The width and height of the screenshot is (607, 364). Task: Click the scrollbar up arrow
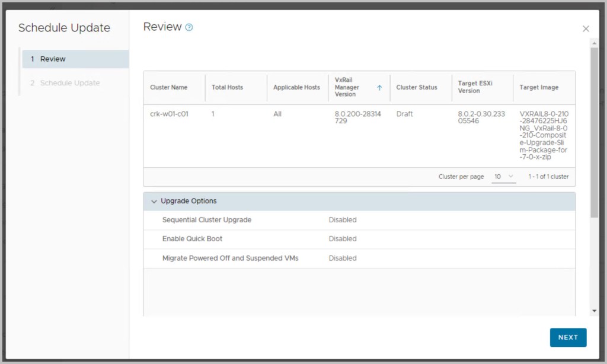point(594,43)
